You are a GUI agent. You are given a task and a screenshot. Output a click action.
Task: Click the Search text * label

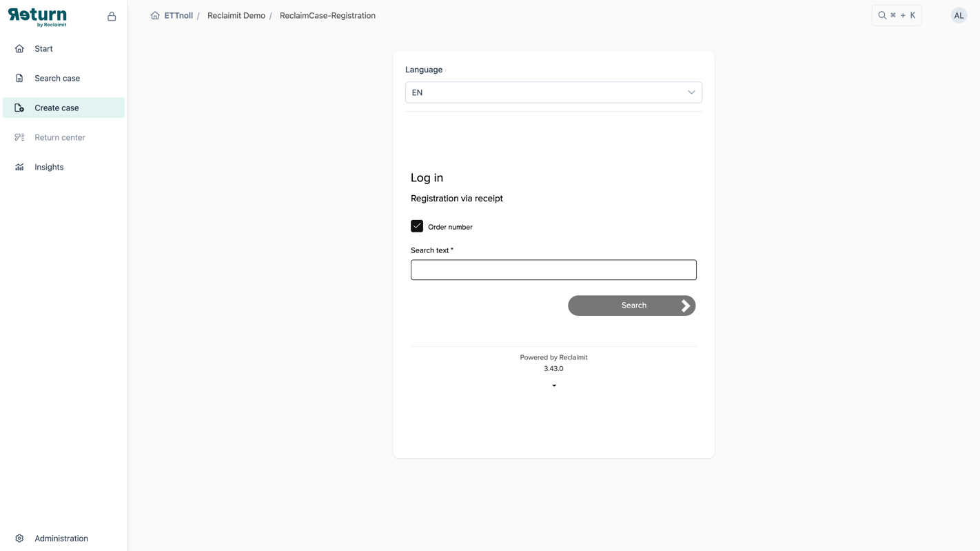click(432, 250)
